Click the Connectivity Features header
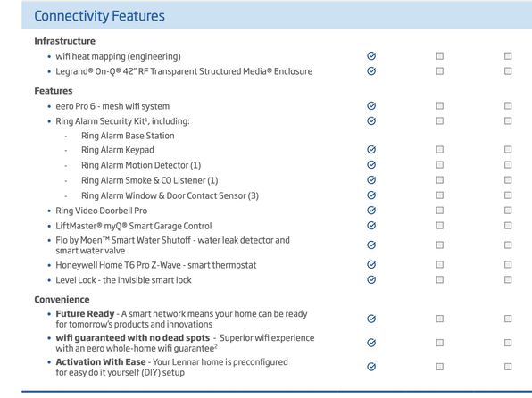 point(99,16)
